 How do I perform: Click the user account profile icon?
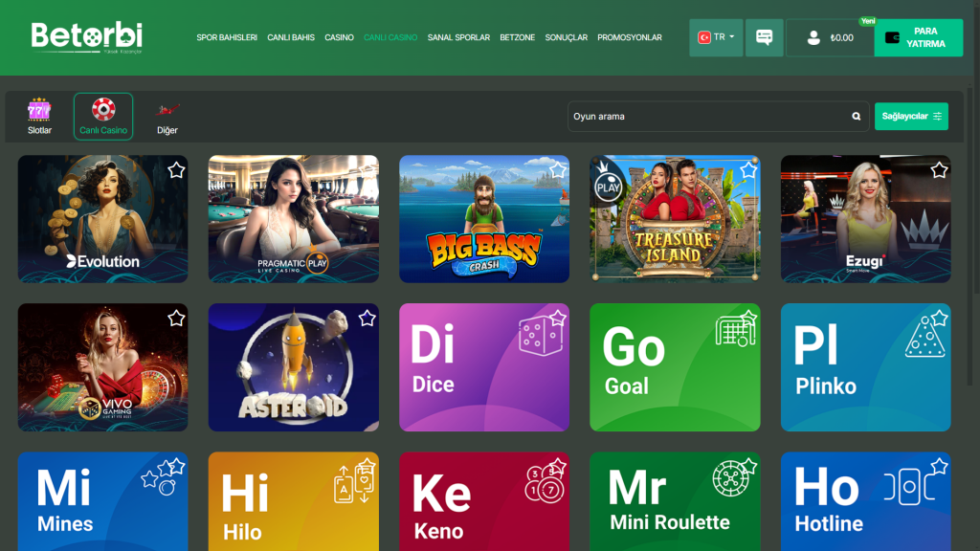click(813, 38)
